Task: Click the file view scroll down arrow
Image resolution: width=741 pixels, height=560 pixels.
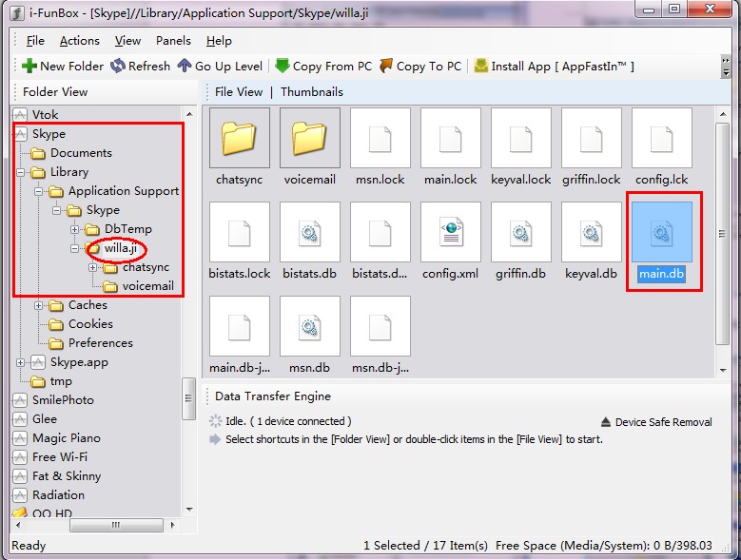Action: tap(723, 370)
